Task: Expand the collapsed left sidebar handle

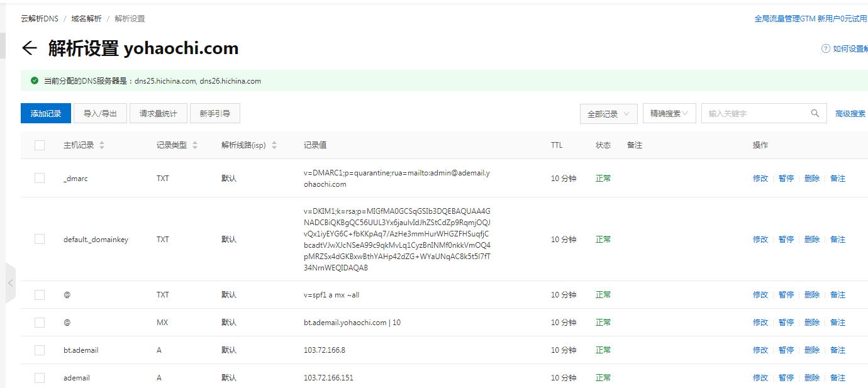Action: [10, 284]
